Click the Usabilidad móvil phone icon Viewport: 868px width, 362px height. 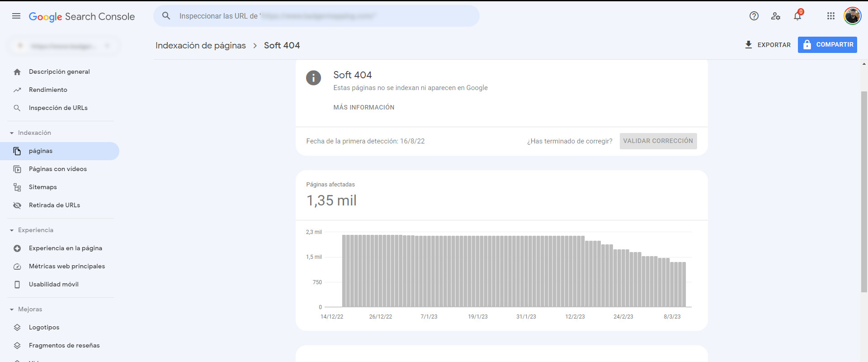tap(17, 285)
